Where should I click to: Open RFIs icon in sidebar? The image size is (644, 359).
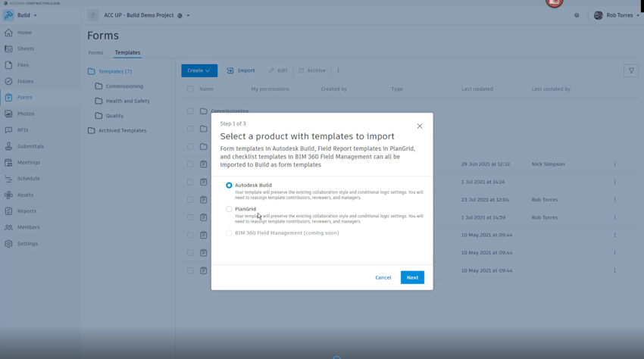pyautogui.click(x=8, y=130)
